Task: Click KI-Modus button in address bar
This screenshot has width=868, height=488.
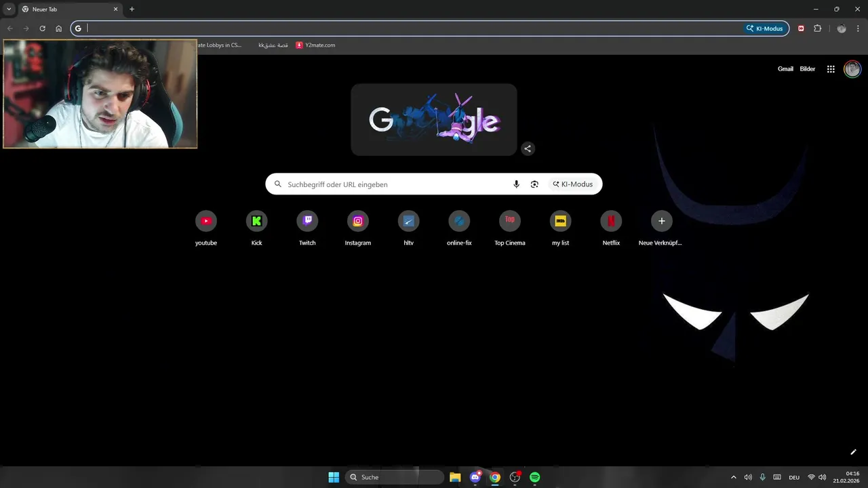Action: coord(764,28)
